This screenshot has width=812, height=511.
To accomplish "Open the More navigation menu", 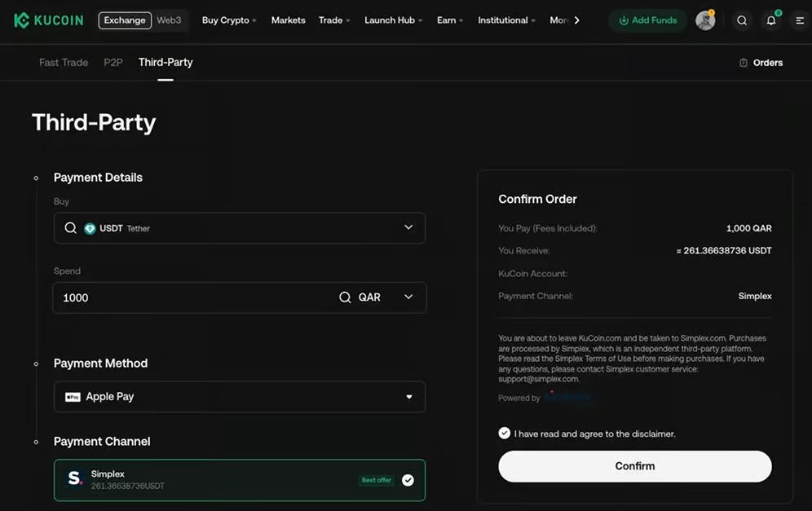I will 564,20.
